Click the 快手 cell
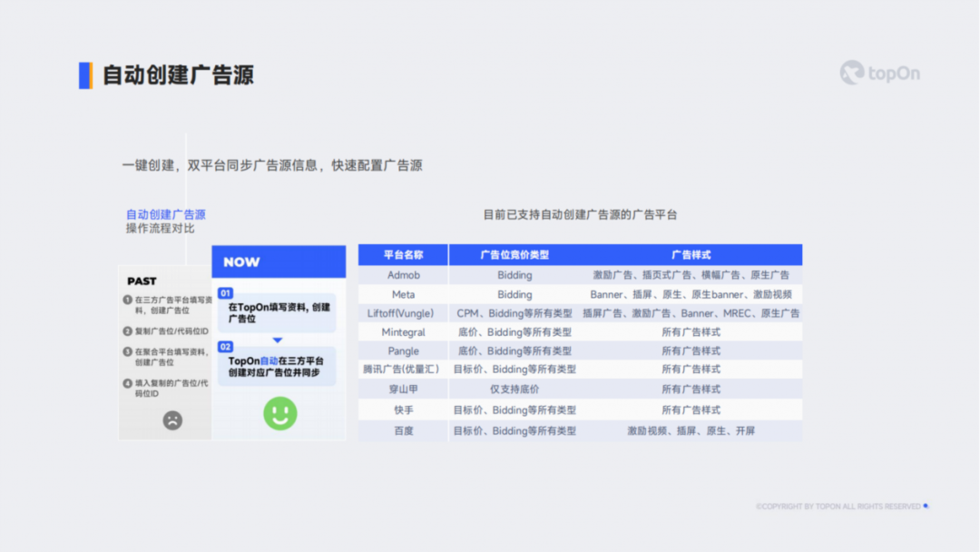The height and width of the screenshot is (552, 980). pyautogui.click(x=403, y=410)
